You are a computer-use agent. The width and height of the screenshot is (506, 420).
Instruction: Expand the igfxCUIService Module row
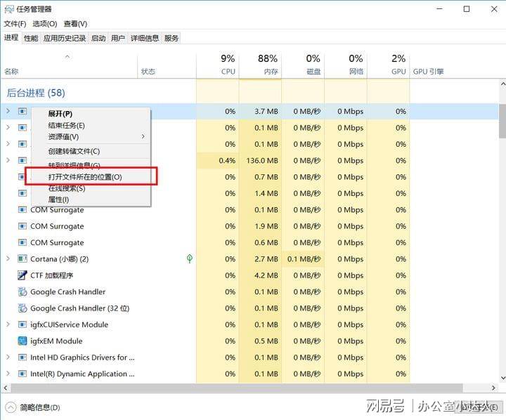point(8,324)
